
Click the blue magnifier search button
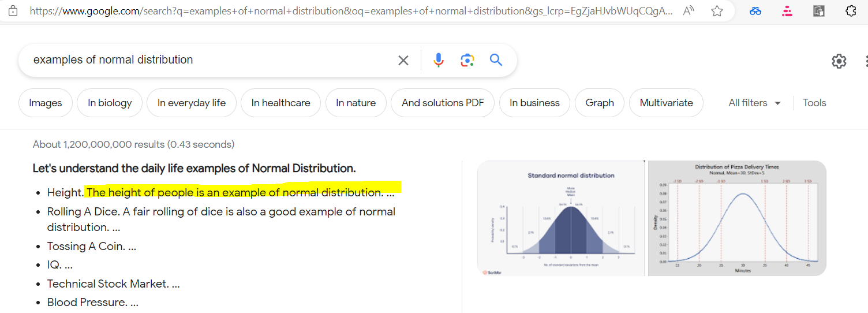click(496, 60)
